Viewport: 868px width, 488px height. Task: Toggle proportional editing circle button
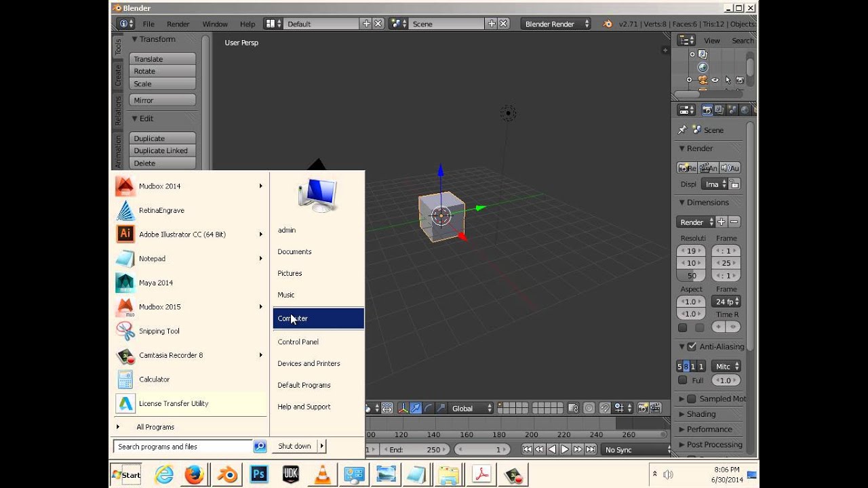pos(589,408)
